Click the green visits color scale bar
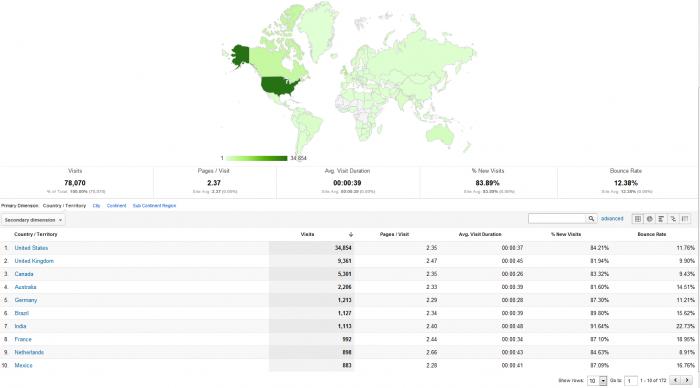 click(257, 158)
